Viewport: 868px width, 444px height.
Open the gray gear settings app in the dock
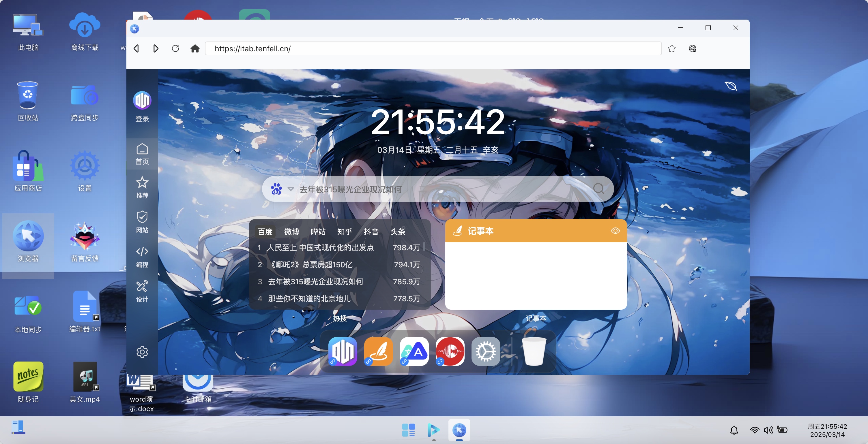click(x=486, y=351)
